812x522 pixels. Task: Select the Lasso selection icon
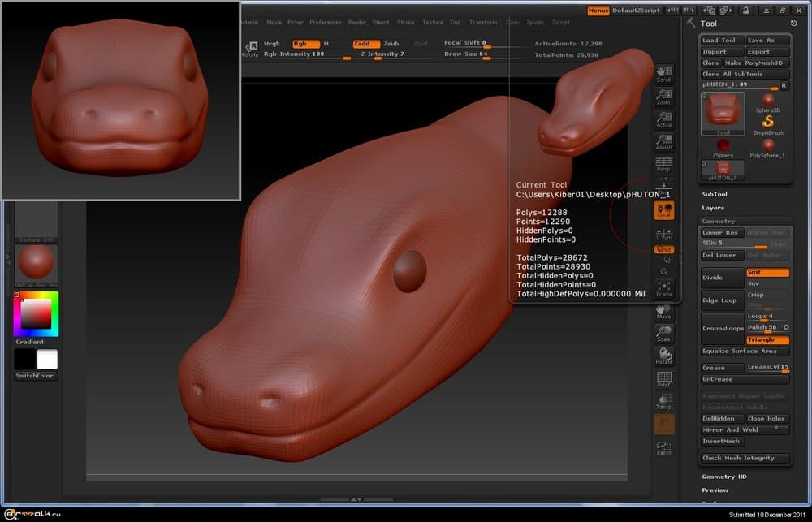click(663, 447)
